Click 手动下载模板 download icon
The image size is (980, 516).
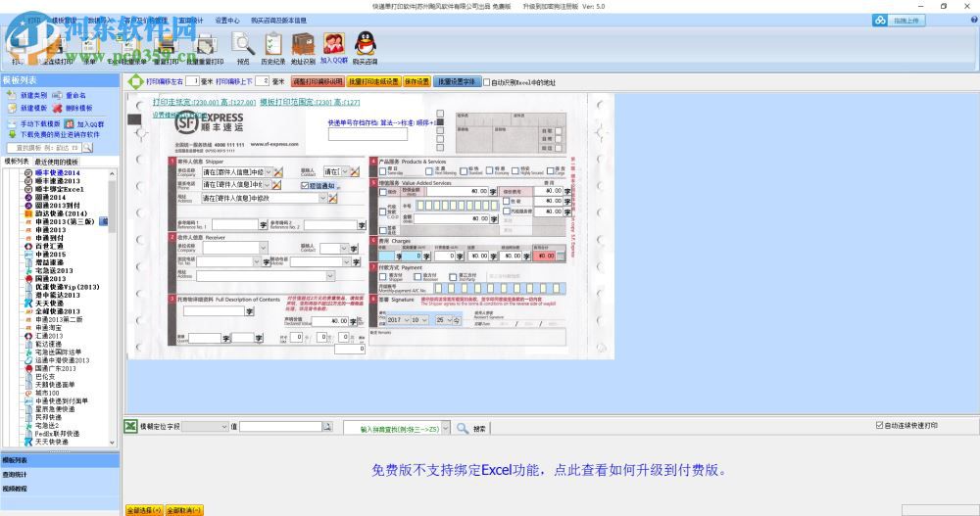coord(11,123)
